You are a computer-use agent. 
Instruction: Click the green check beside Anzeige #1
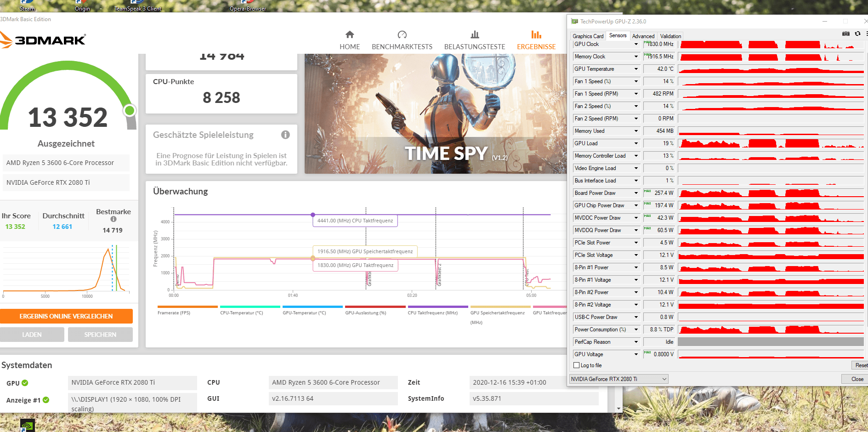[x=46, y=400]
